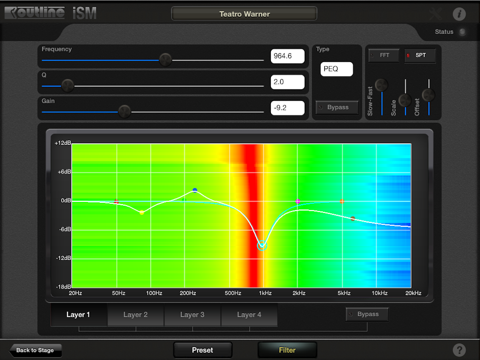Select the magenta filter node at 2kHz
The image size is (480, 360).
click(298, 201)
